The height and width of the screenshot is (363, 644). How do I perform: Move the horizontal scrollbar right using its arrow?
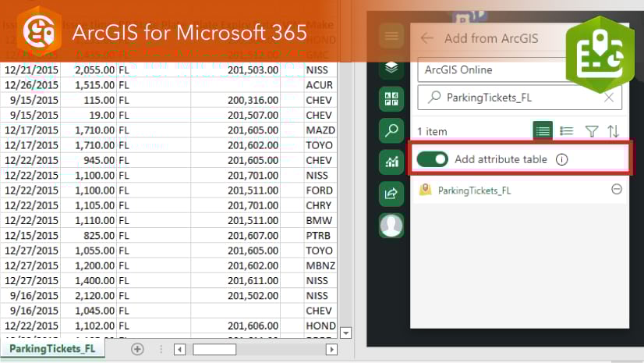(331, 350)
